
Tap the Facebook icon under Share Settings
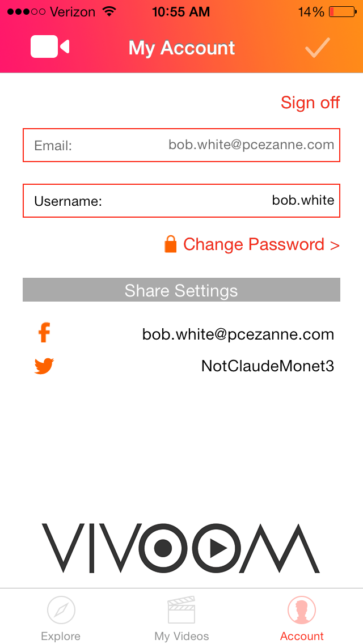(x=44, y=332)
